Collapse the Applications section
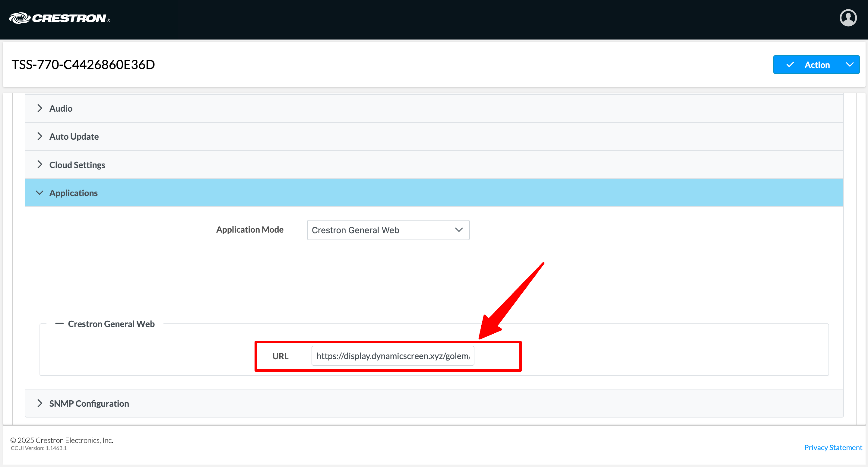 (434, 193)
